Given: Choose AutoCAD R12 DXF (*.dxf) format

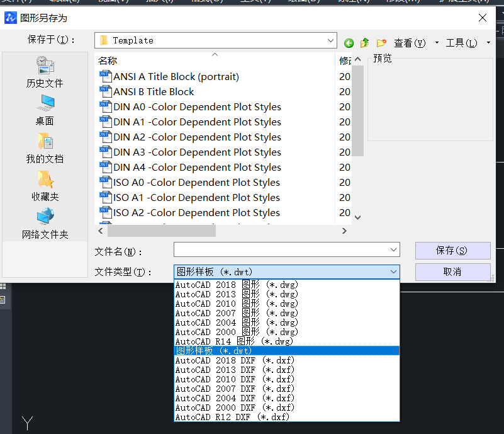Looking at the screenshot, I should tap(232, 417).
